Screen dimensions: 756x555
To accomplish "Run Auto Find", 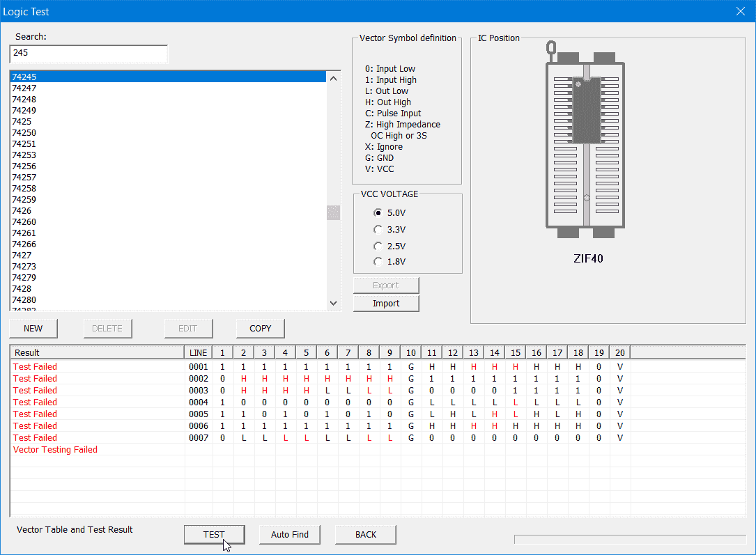I will [289, 535].
